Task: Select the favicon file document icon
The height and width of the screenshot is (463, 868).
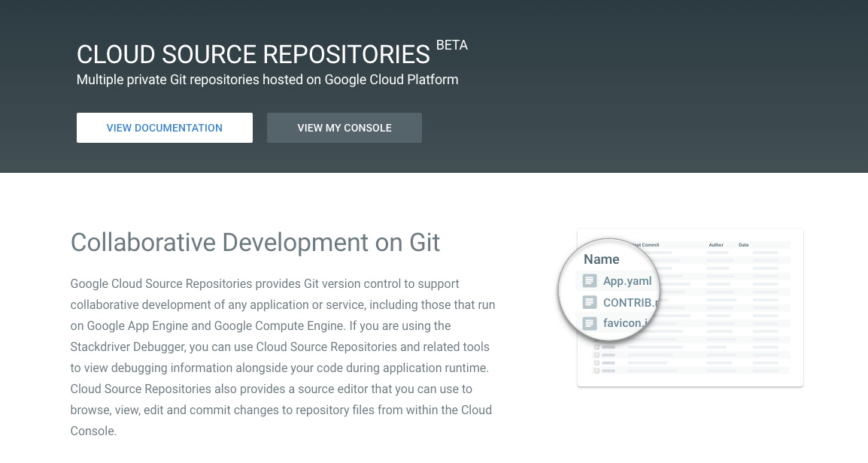Action: pyautogui.click(x=590, y=323)
